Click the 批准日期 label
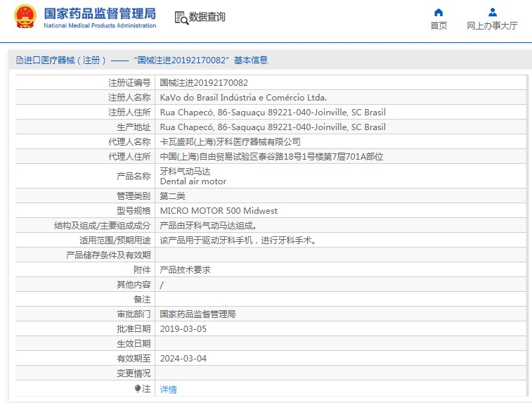Screen dimensions: 532x403 click(134, 329)
